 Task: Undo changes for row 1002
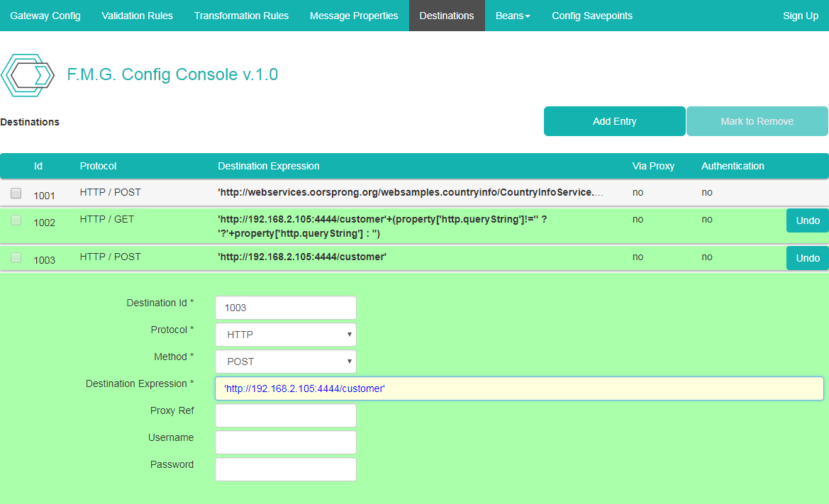pos(807,220)
